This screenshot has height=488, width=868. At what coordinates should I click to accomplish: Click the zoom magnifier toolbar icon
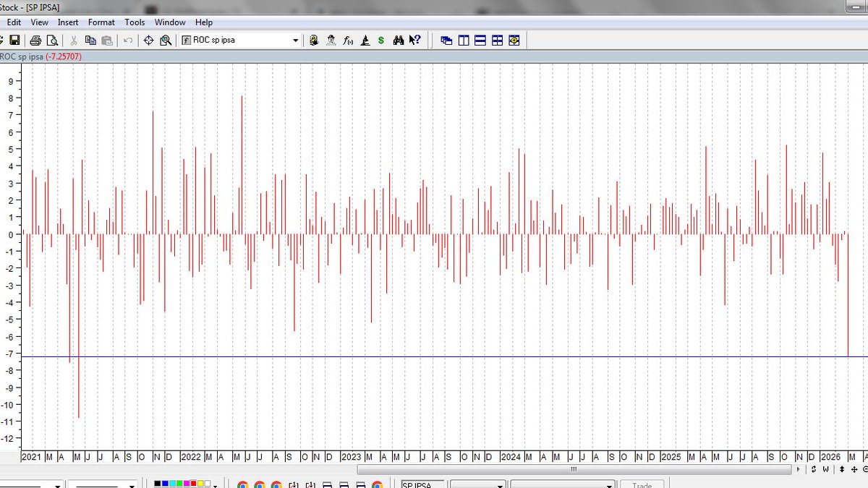tap(166, 40)
